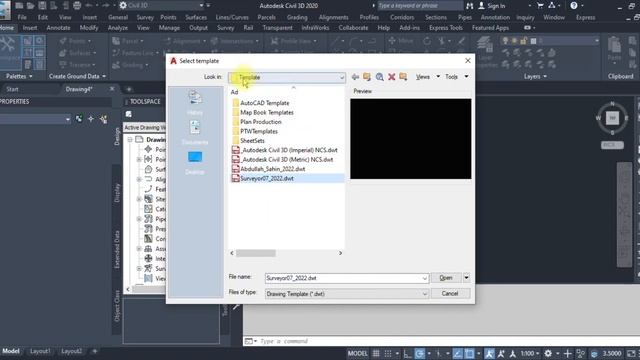Toggle object snap tracking in status bar
This screenshot has height=360, width=640.
pos(457,353)
